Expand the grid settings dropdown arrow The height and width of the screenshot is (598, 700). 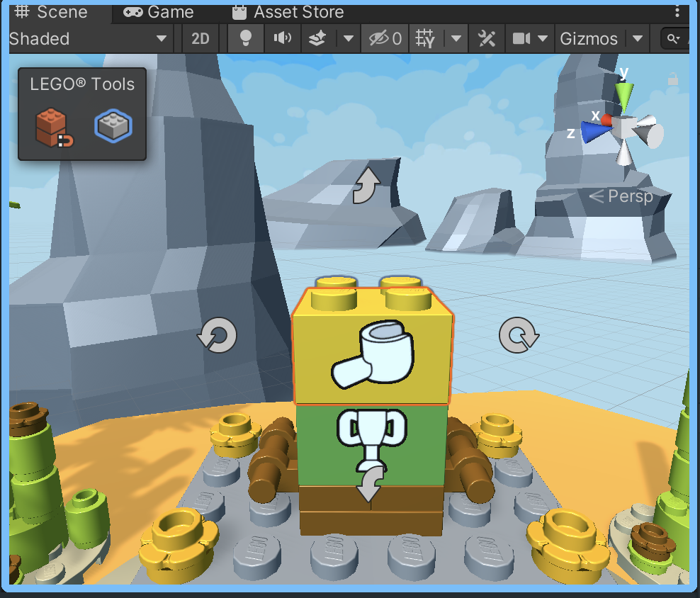456,39
